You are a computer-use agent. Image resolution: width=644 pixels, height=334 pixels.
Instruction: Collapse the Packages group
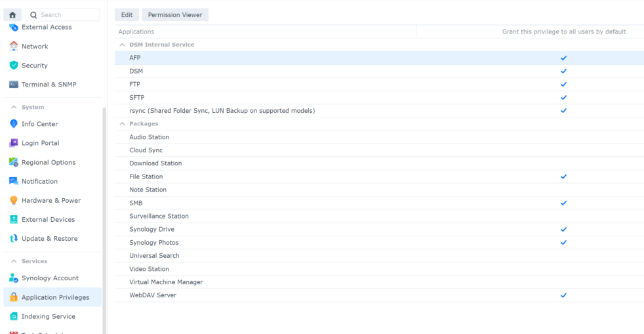tap(122, 123)
